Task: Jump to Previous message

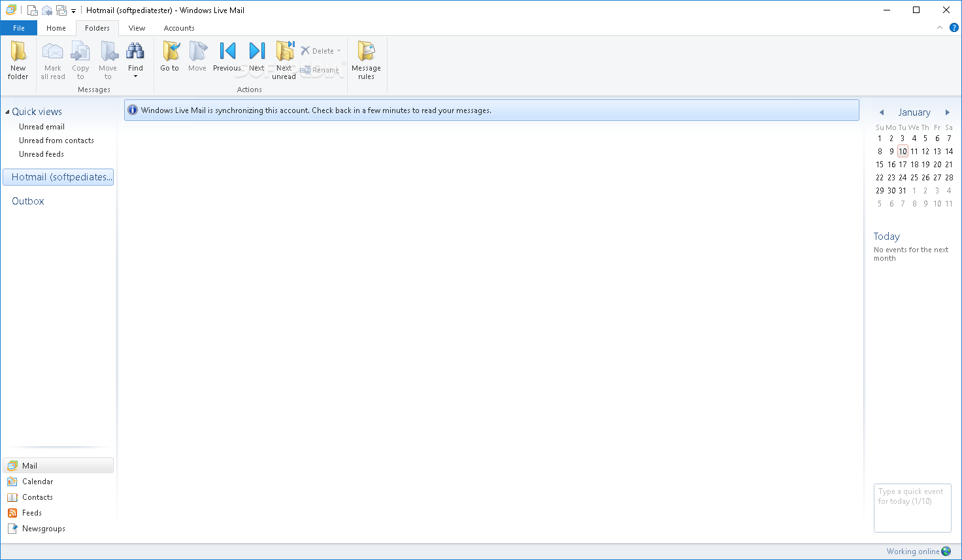Action: pos(227,56)
